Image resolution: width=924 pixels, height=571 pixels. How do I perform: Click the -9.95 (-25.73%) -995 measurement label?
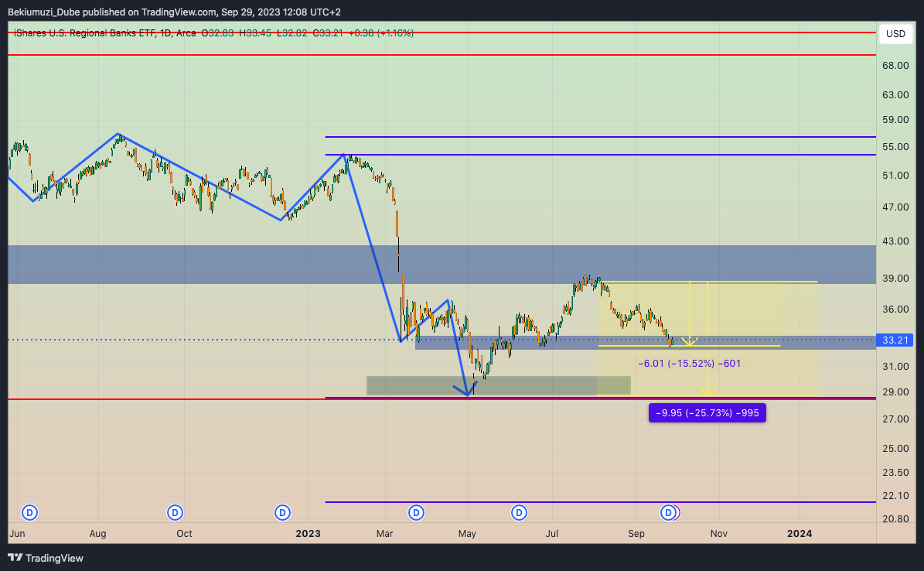coord(707,413)
